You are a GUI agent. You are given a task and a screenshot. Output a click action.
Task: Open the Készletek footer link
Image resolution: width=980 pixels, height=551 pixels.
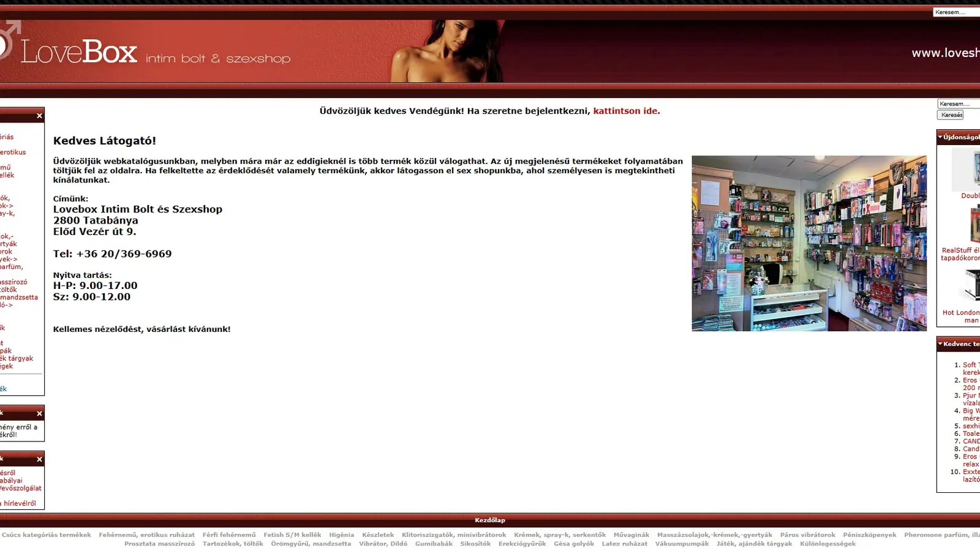point(378,535)
